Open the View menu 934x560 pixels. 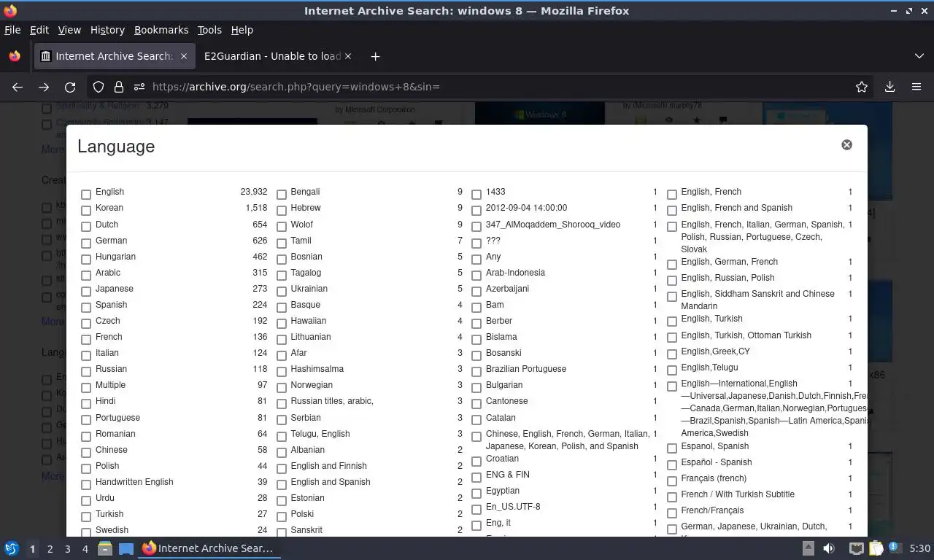tap(69, 30)
